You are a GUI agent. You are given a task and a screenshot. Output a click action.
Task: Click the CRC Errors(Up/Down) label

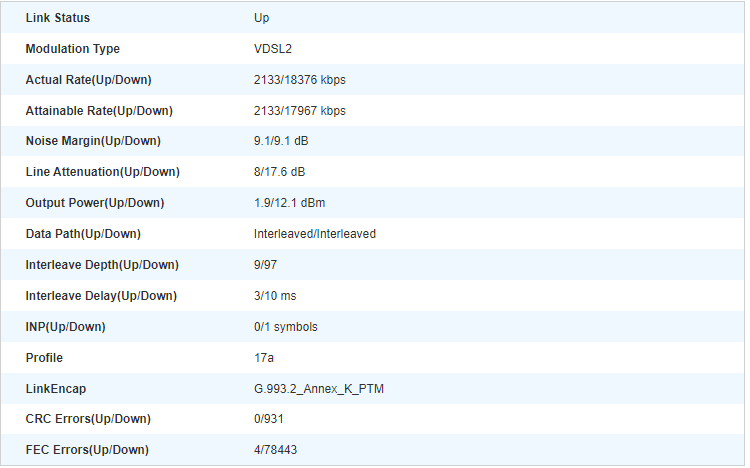coord(88,419)
